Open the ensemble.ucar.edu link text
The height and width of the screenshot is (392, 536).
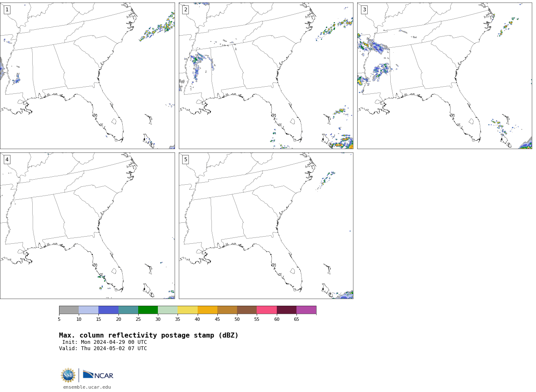pyautogui.click(x=87, y=387)
